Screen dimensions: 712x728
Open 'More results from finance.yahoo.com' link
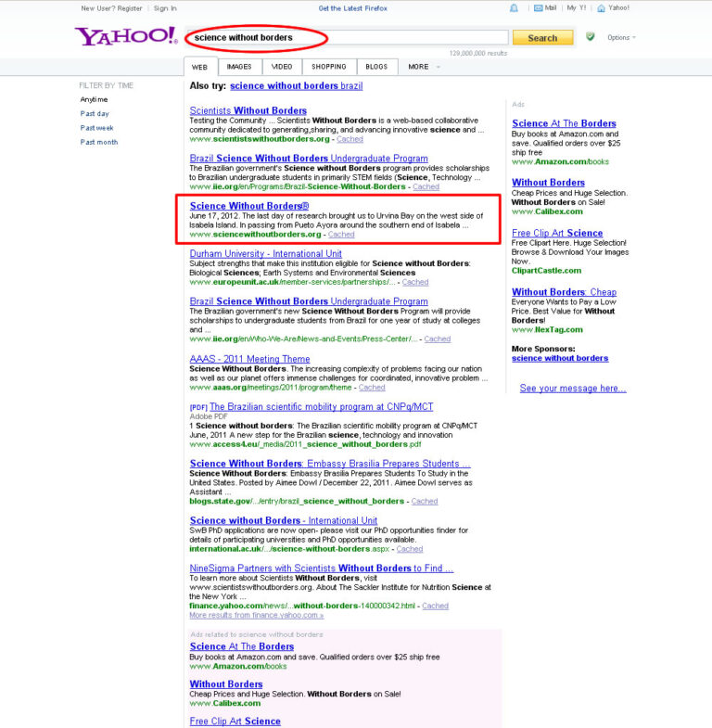pyautogui.click(x=257, y=615)
